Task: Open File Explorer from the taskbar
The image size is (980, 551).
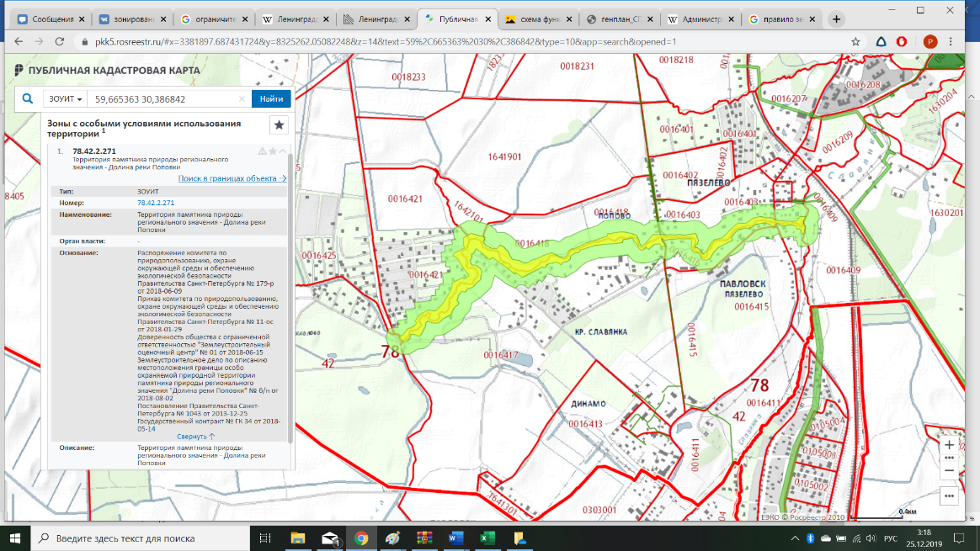Action: [297, 538]
